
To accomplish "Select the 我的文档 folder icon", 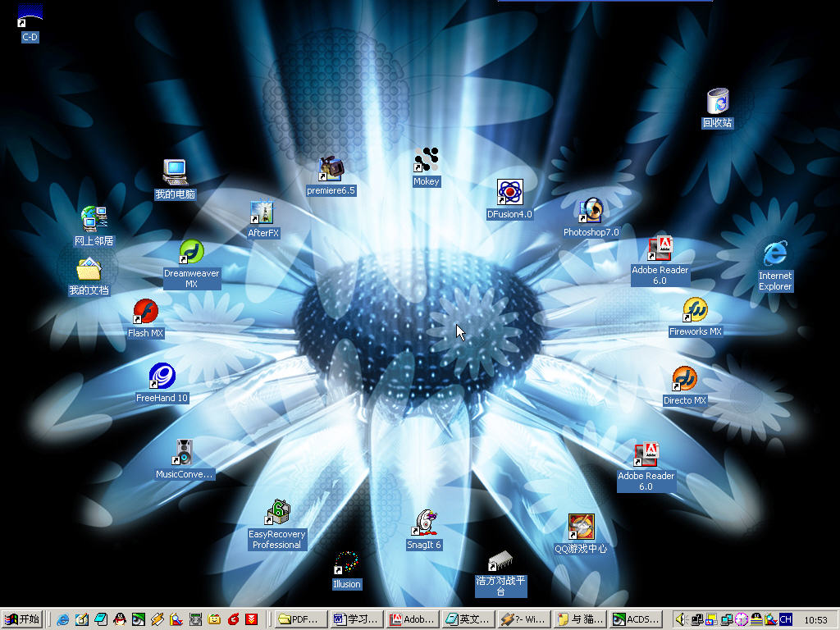I will click(x=89, y=276).
